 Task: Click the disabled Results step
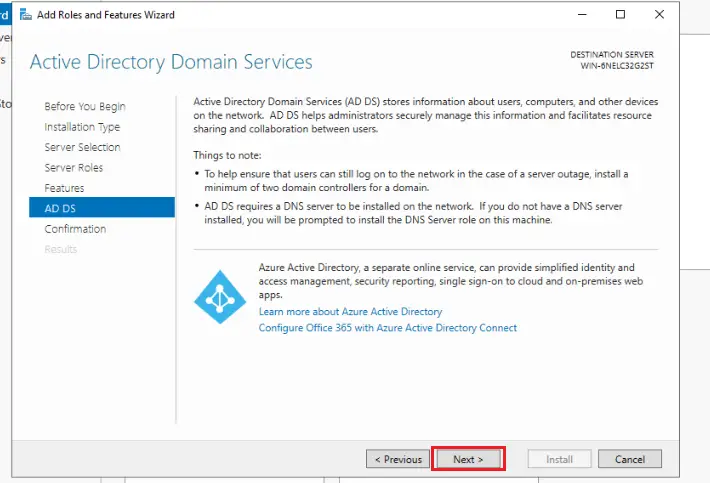click(61, 249)
